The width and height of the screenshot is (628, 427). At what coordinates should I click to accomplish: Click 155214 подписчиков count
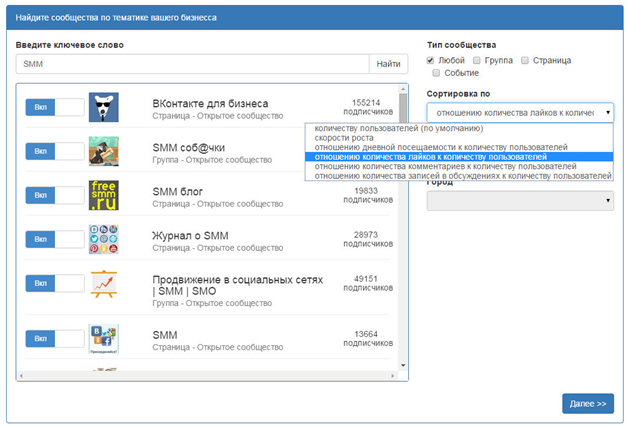368,107
